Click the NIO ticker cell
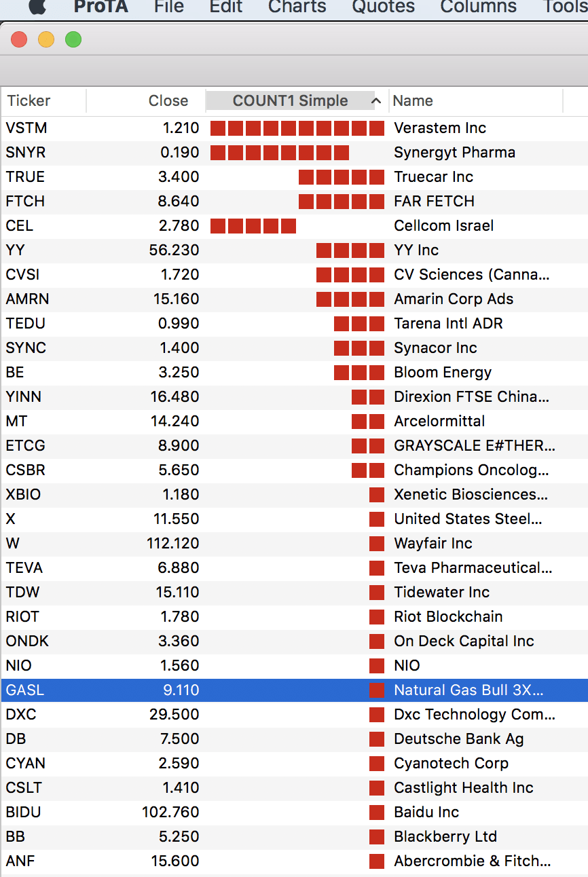 (x=18, y=665)
